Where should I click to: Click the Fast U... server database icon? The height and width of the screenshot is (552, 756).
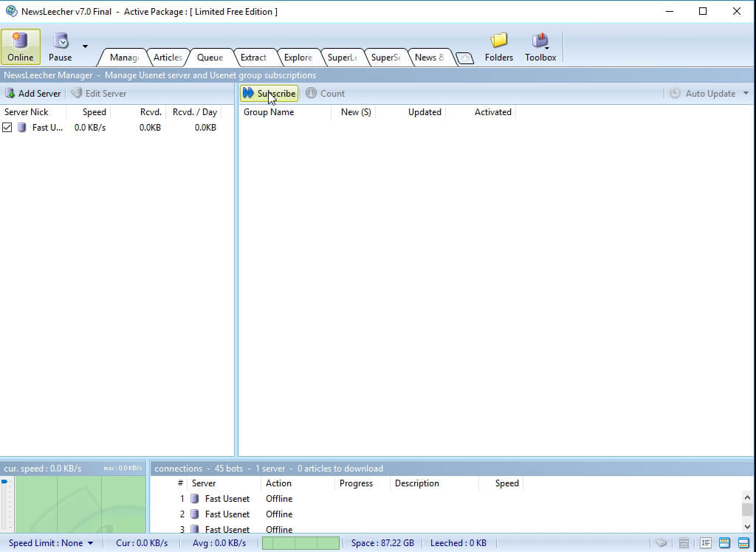21,127
